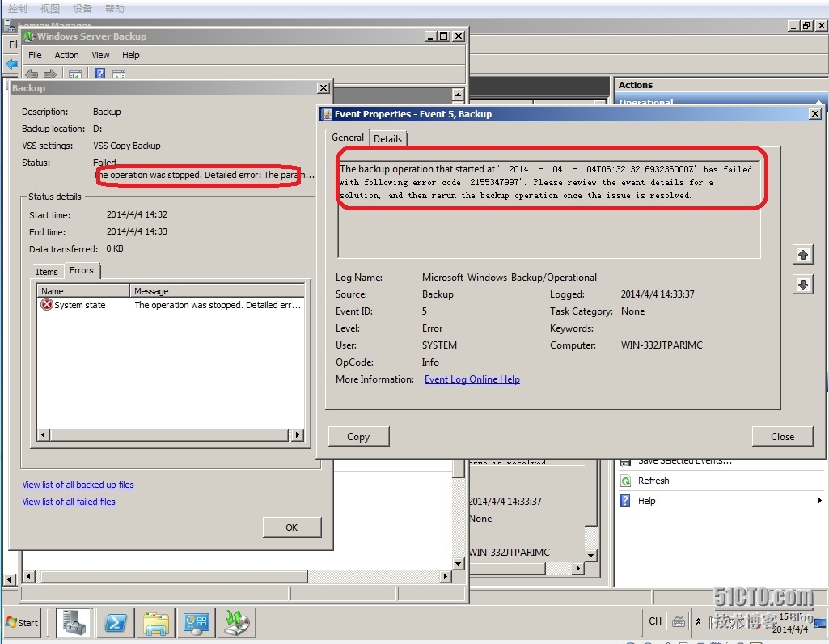
Task: Click the down arrow for next event
Action: point(802,285)
